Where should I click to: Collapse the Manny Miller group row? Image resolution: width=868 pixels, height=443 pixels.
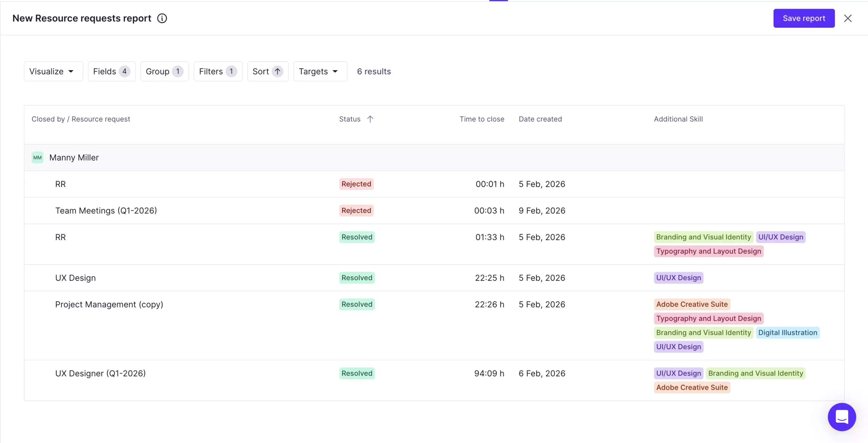coord(74,157)
